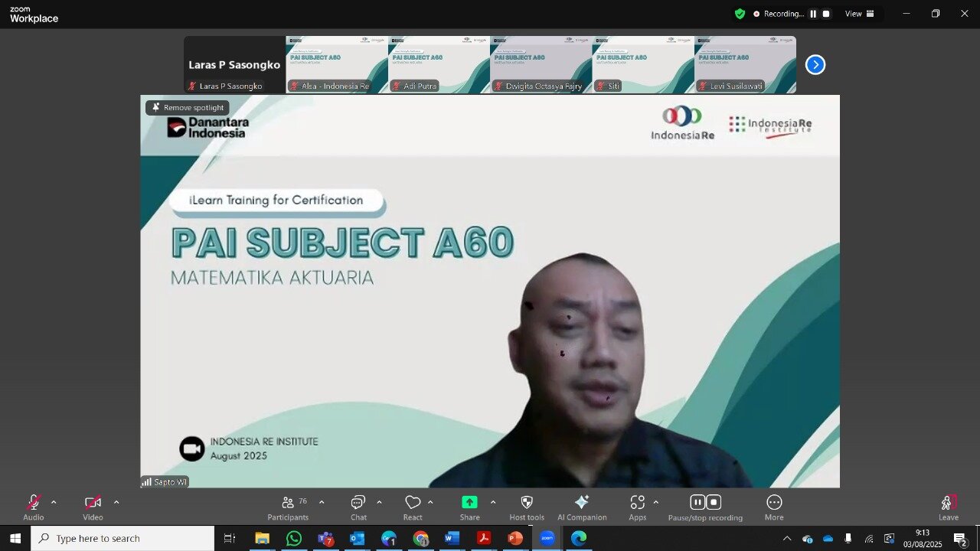Image resolution: width=980 pixels, height=551 pixels.
Task: Click the taskbar search box
Action: pos(122,538)
